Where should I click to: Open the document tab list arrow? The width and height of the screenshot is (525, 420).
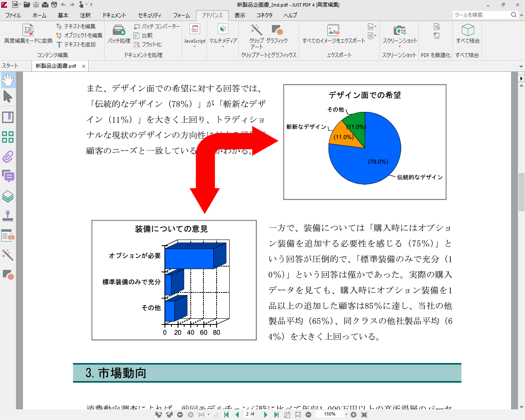click(521, 66)
